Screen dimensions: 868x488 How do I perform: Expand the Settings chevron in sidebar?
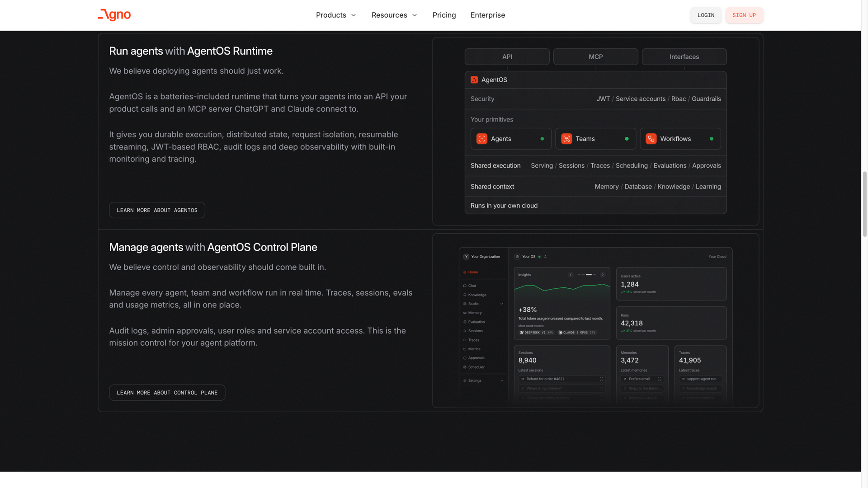tap(502, 380)
